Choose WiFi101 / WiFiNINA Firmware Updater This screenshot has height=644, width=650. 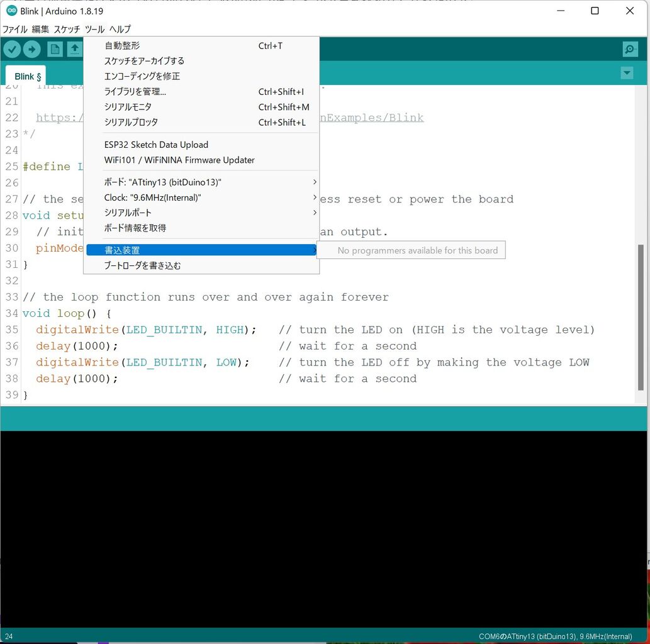pyautogui.click(x=202, y=160)
